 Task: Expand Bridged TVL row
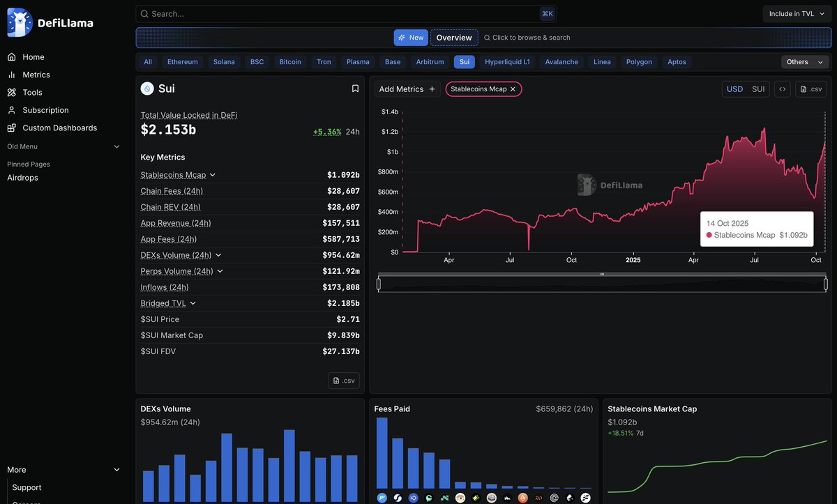[x=193, y=303]
